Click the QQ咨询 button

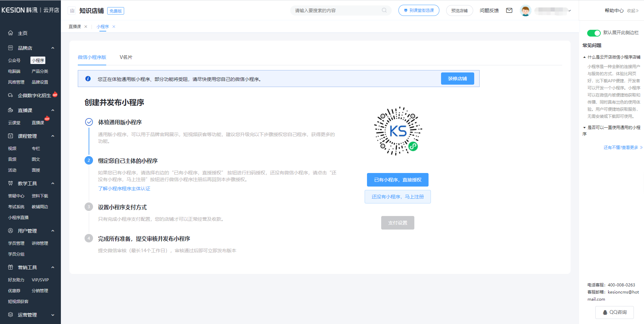point(615,312)
